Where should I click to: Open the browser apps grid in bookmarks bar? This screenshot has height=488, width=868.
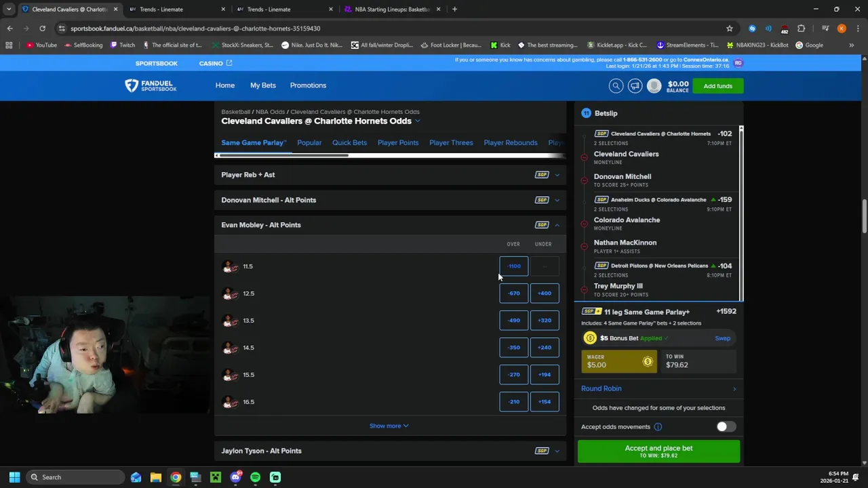[x=9, y=45]
